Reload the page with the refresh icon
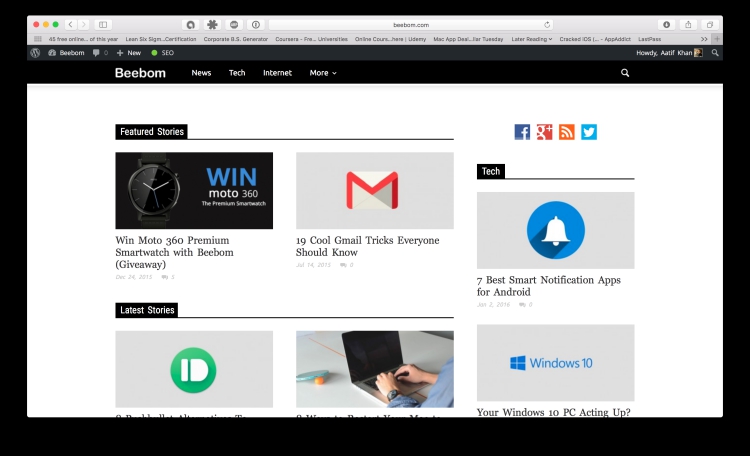Image resolution: width=750 pixels, height=456 pixels. 547,25
